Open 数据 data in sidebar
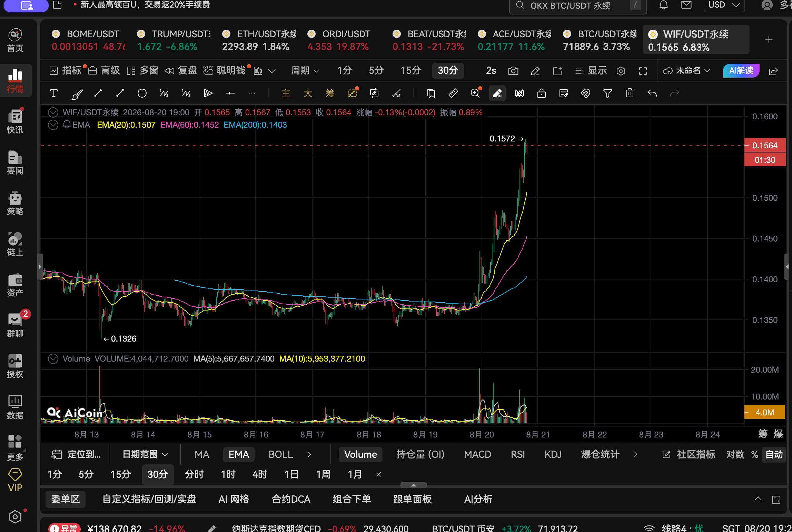 point(15,407)
